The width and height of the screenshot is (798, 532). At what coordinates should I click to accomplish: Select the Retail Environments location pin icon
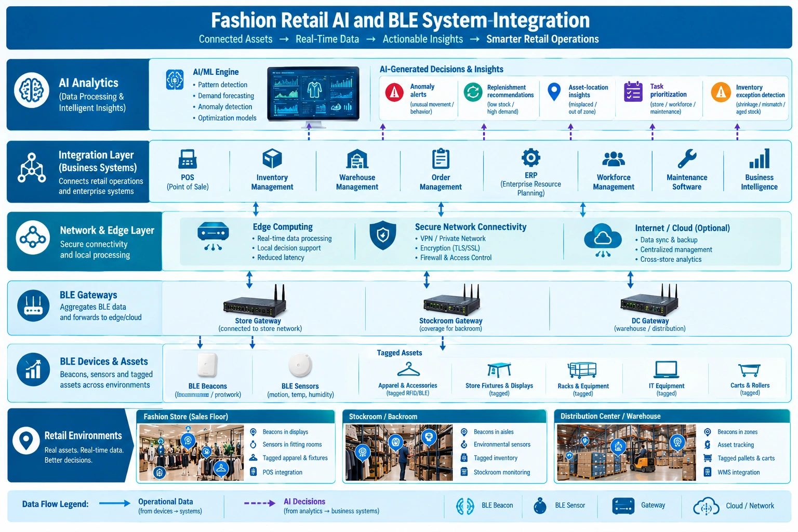[26, 441]
